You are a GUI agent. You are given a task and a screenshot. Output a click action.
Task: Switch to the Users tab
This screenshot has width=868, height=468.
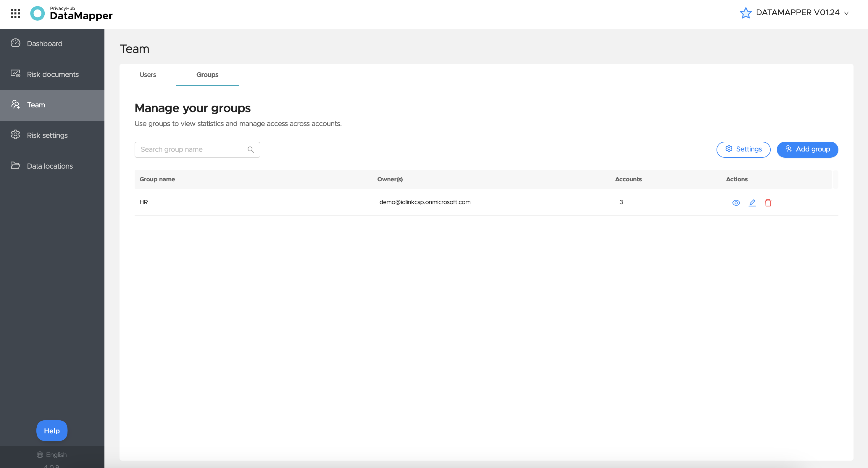[148, 75]
